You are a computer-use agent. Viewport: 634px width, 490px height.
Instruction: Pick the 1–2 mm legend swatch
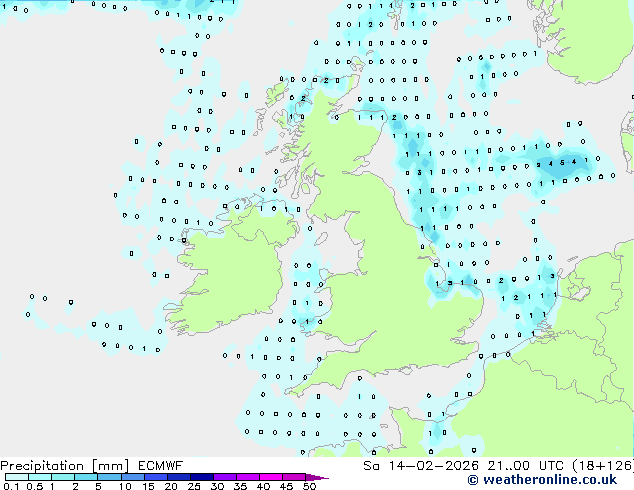tap(63, 477)
